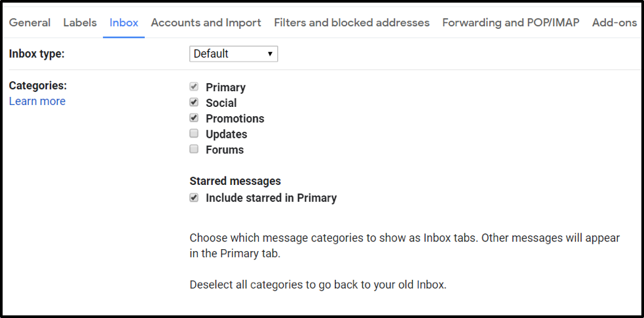Click the Primary category checkbox

[x=194, y=87]
